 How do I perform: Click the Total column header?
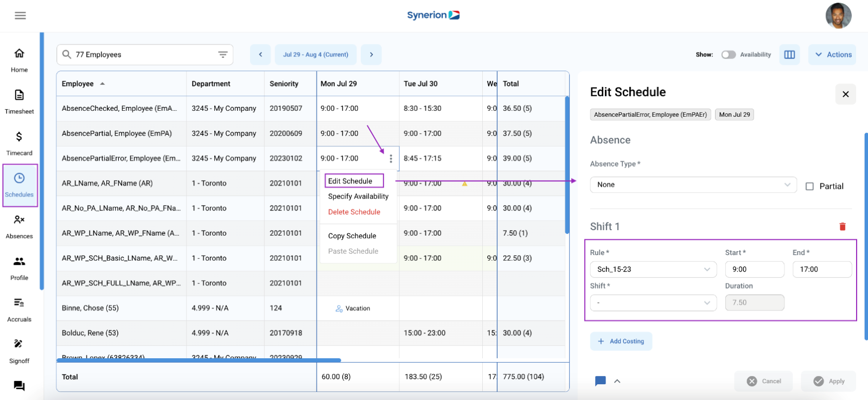pyautogui.click(x=510, y=84)
